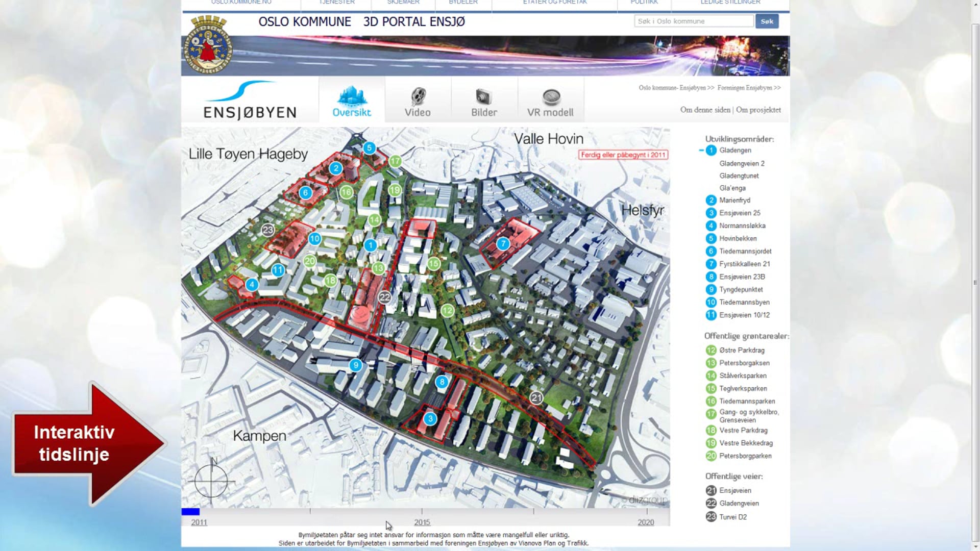Screen dimensions: 980x551
Task: Select green marker 14 on the map
Action: click(374, 220)
